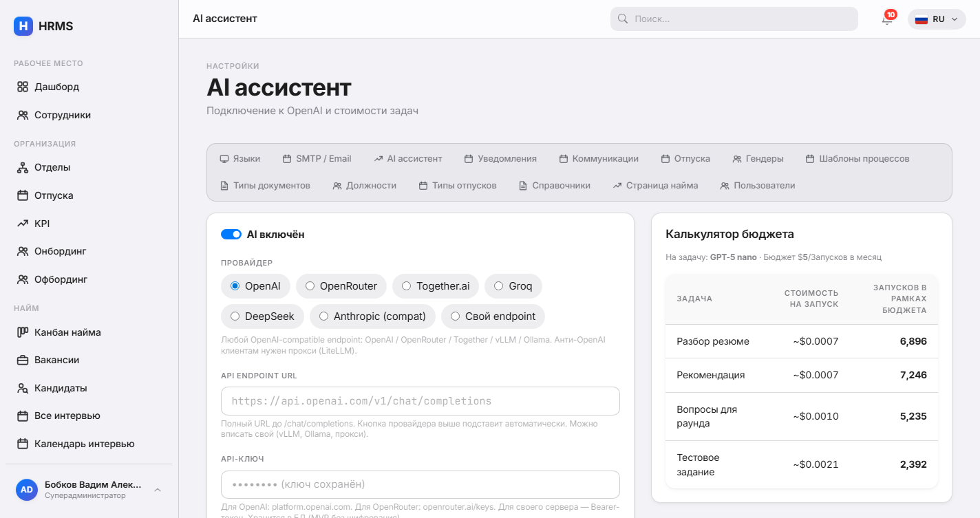Click the Сотрудники people icon
The height and width of the screenshot is (518, 980).
23,115
